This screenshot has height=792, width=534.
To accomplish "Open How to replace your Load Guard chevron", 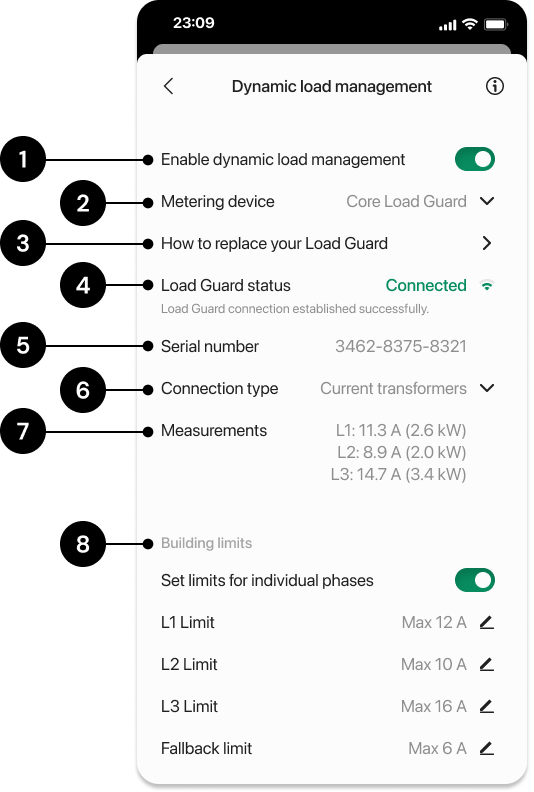I will tap(487, 243).
